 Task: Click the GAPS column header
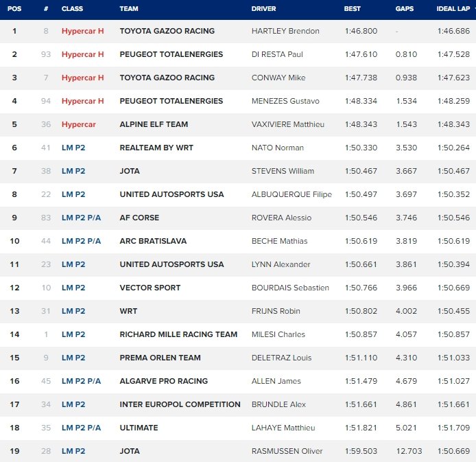[x=404, y=9]
